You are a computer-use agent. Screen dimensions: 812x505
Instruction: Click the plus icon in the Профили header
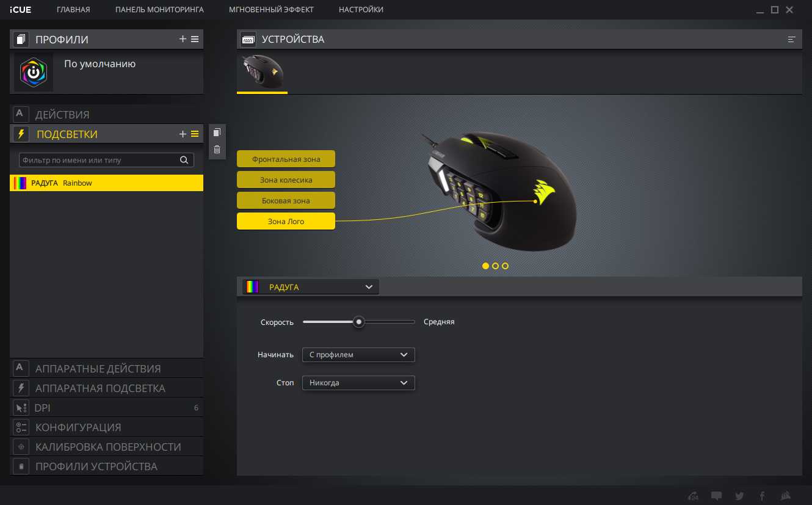pyautogui.click(x=183, y=39)
